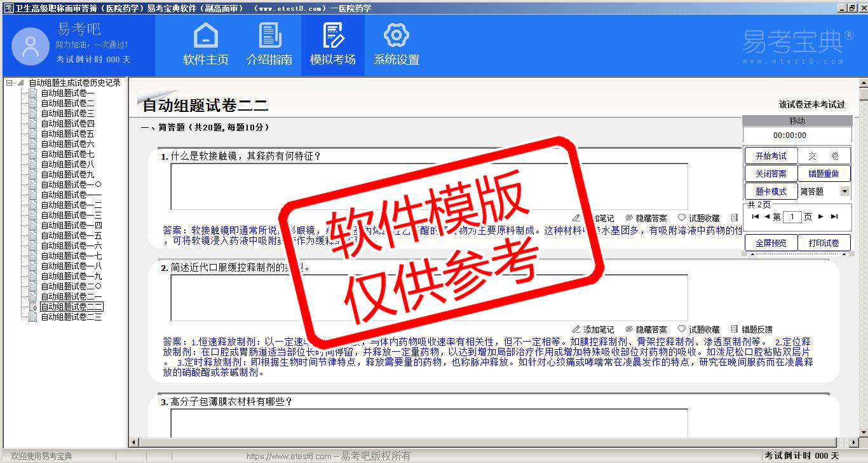Open 系统设置 gear settings
The height and width of the screenshot is (463, 868).
[x=397, y=45]
